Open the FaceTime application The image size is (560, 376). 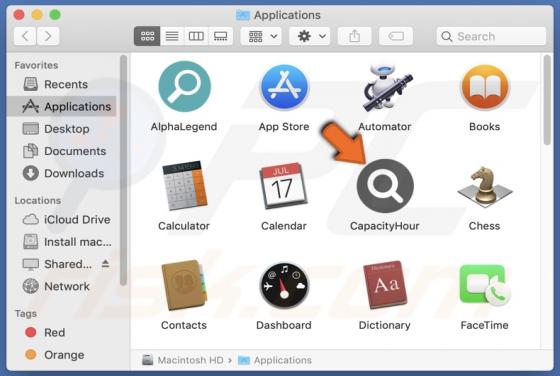click(x=485, y=285)
